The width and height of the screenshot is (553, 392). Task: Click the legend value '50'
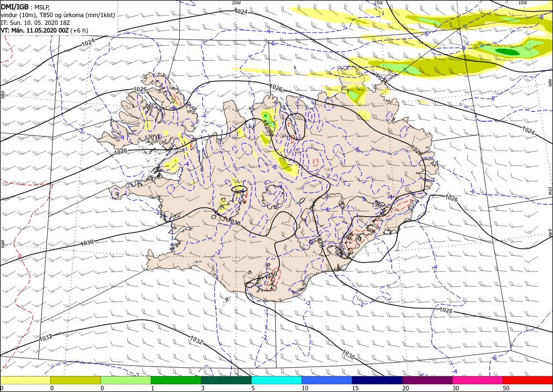(506, 388)
